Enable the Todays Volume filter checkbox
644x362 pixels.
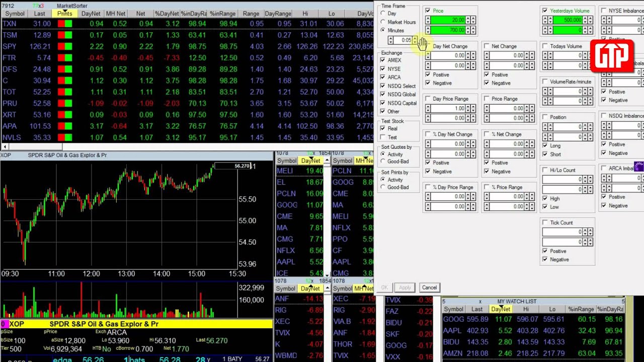[545, 46]
